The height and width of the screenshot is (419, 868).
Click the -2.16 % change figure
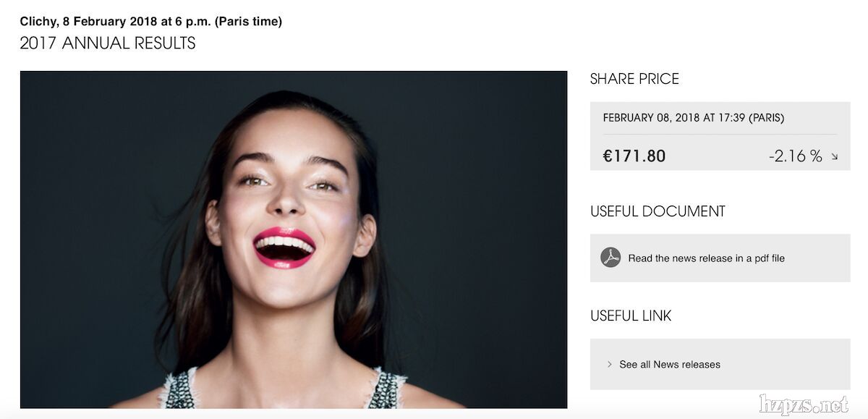point(795,156)
